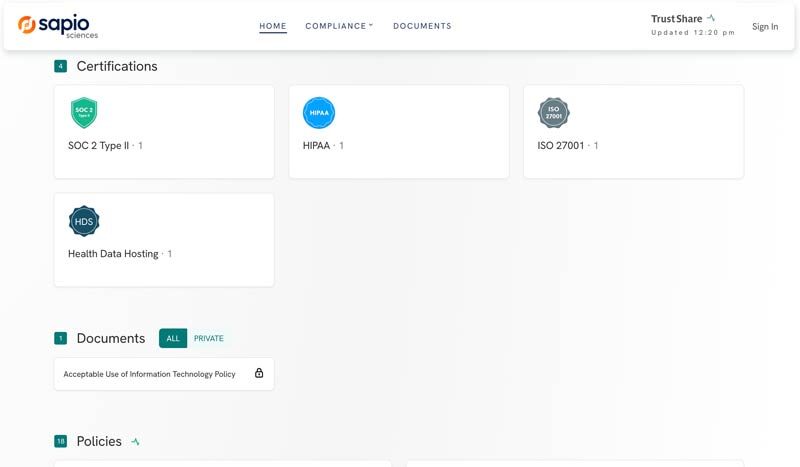Click the Certifications count badge showing 4
This screenshot has width=800, height=467.
60,66
